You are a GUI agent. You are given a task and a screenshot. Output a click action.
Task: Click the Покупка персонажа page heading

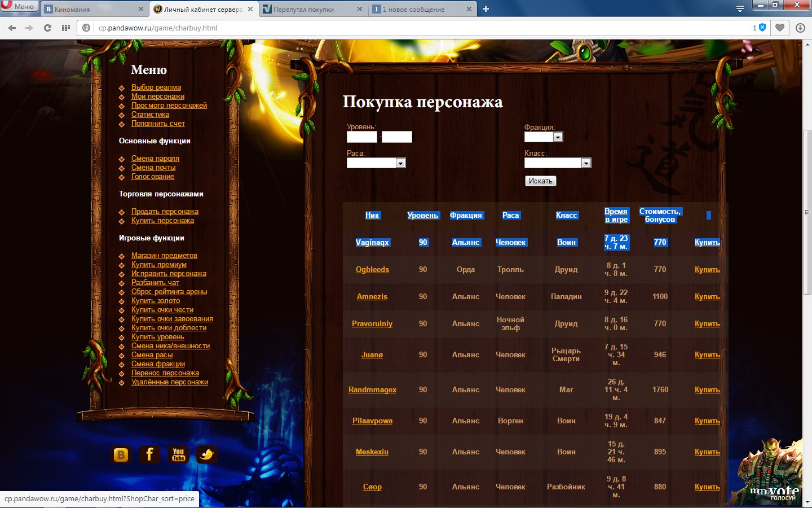coord(423,102)
